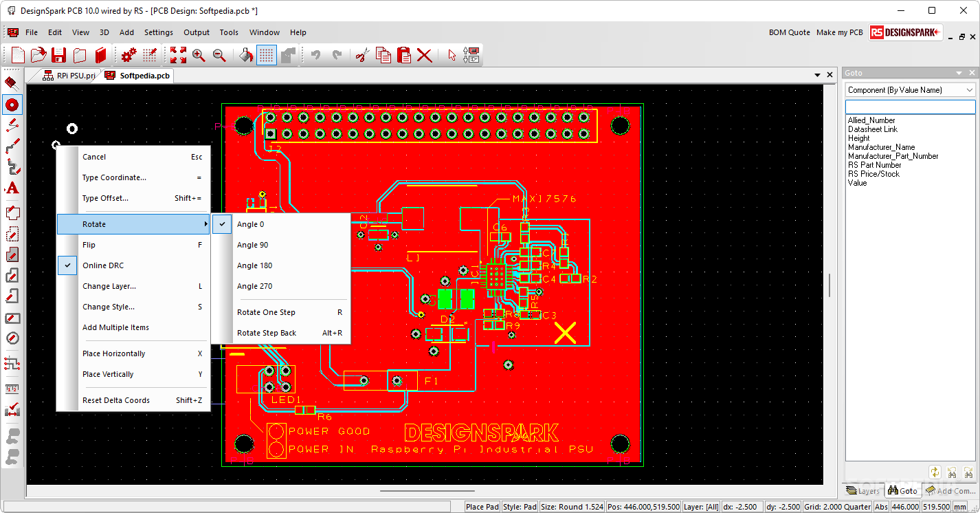Click the Make my PCB link

(839, 32)
